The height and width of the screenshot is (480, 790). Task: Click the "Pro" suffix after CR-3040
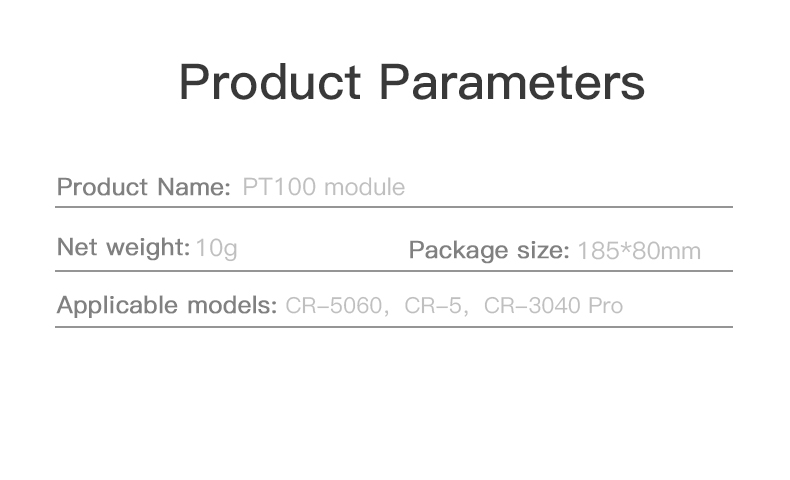605,305
